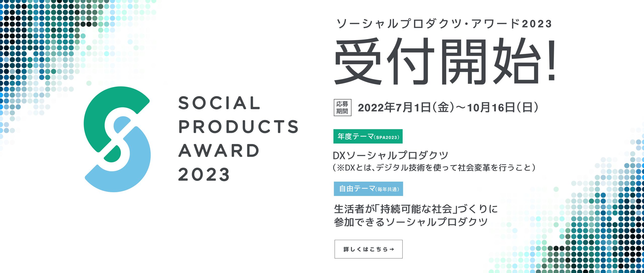The width and height of the screenshot is (644, 273).
Task: Click the DXソーシャルプロダクツ theme text
Action: [x=390, y=155]
